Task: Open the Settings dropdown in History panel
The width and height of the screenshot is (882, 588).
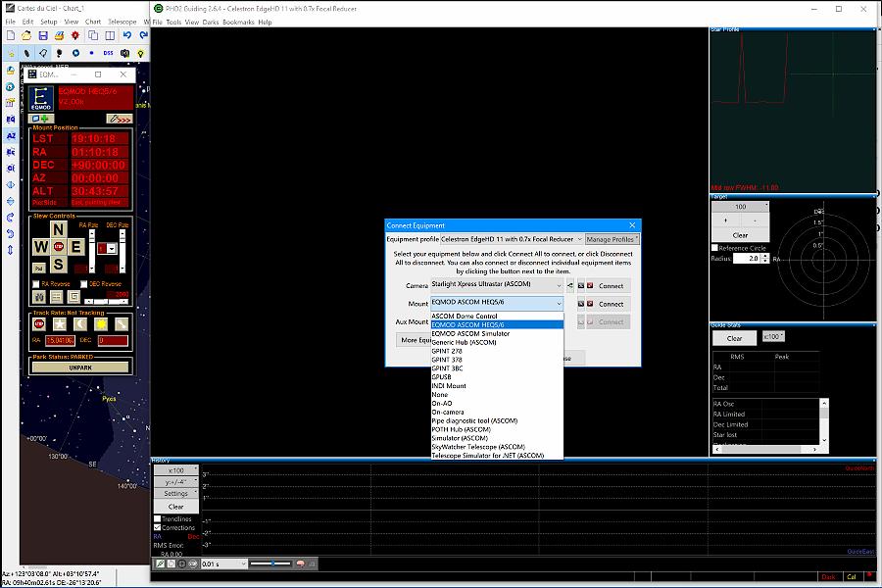Action: (x=176, y=494)
